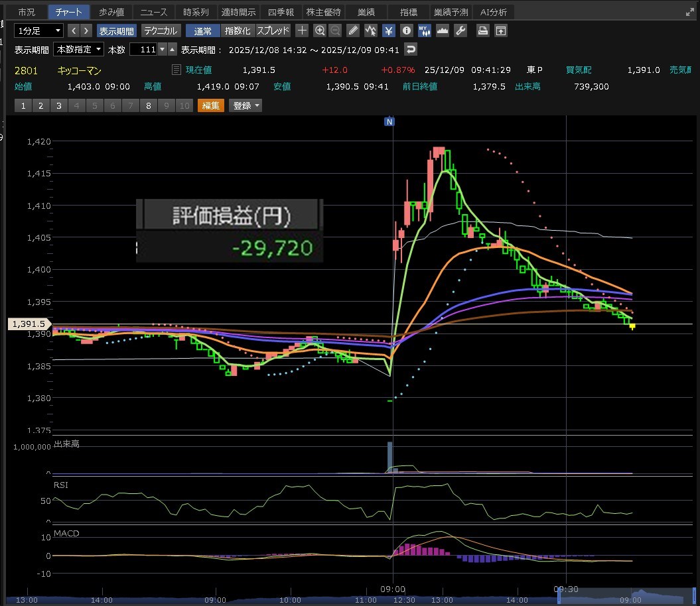Open the テクニカル indicators button
Screen dimensions: 700x606
point(161,30)
